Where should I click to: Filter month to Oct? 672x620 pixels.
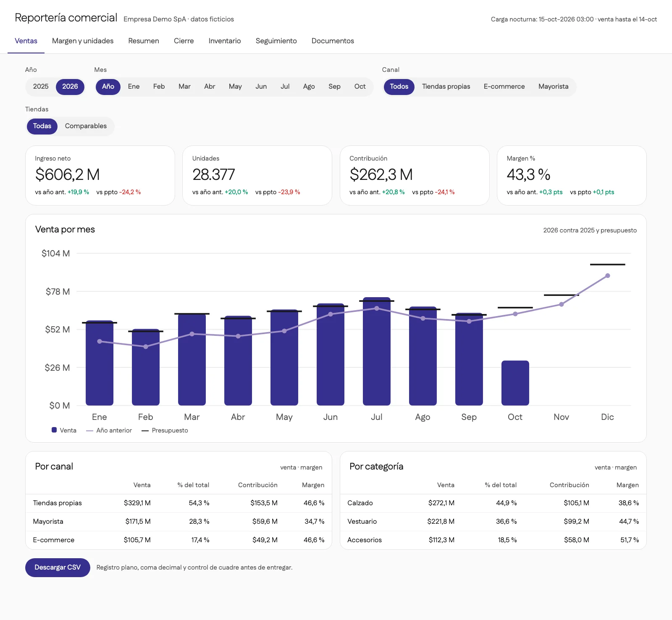360,87
